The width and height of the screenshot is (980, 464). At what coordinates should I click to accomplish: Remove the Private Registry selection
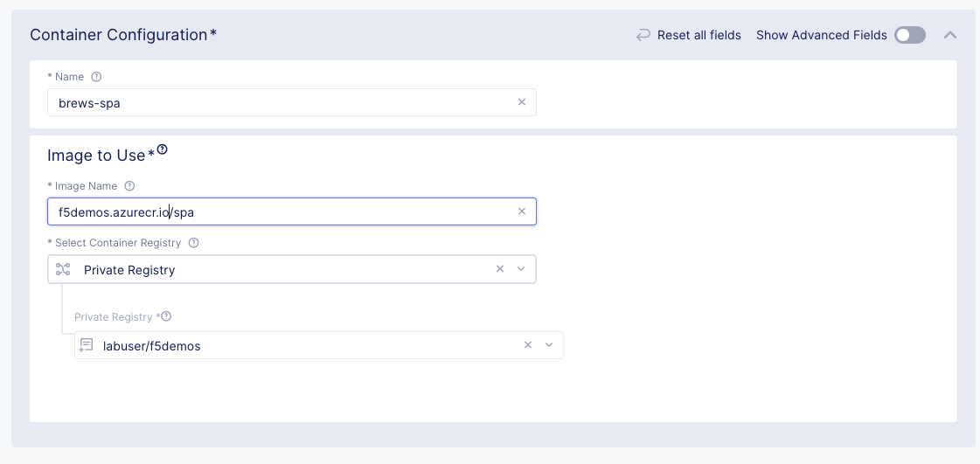click(x=500, y=269)
